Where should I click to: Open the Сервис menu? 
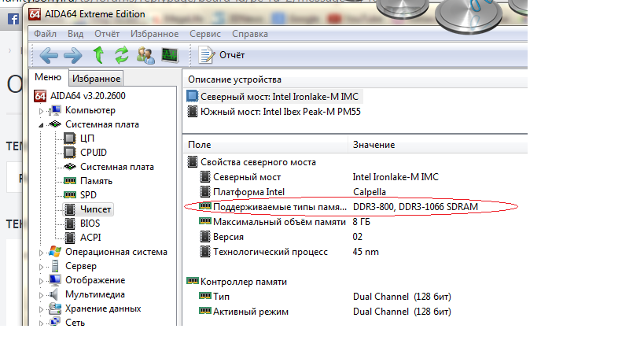click(204, 34)
